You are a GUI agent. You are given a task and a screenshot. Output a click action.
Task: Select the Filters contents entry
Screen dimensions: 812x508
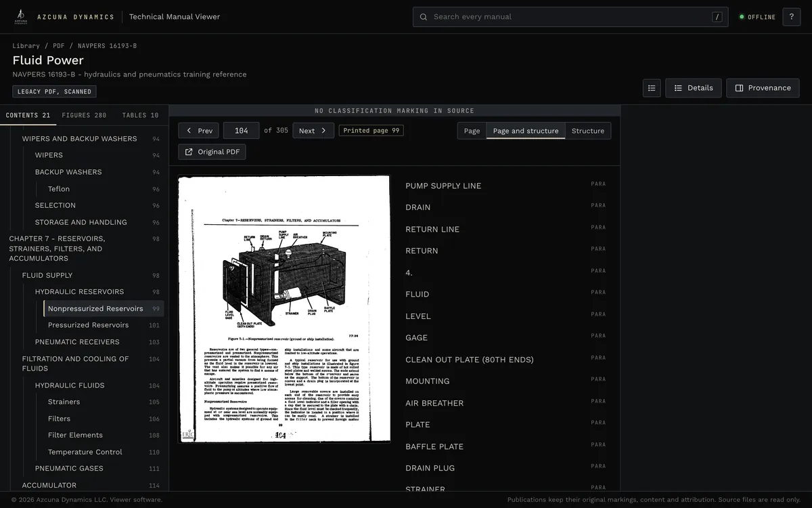pos(104,419)
